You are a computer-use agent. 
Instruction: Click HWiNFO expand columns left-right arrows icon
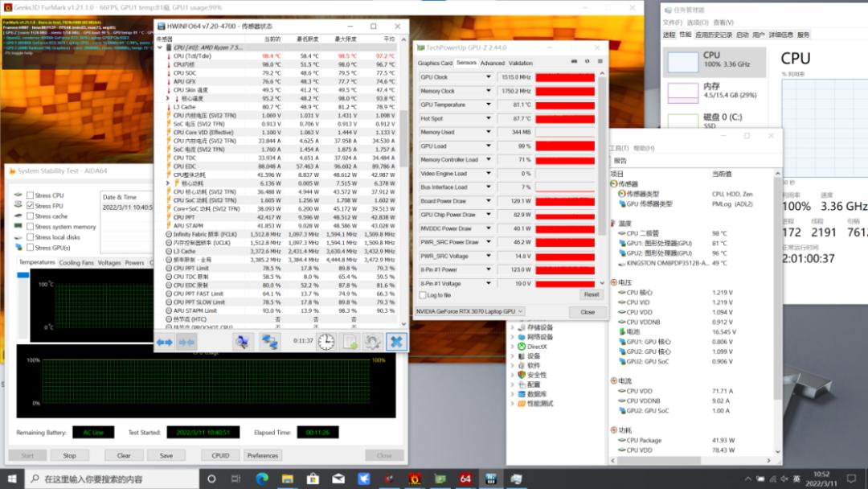tap(165, 342)
